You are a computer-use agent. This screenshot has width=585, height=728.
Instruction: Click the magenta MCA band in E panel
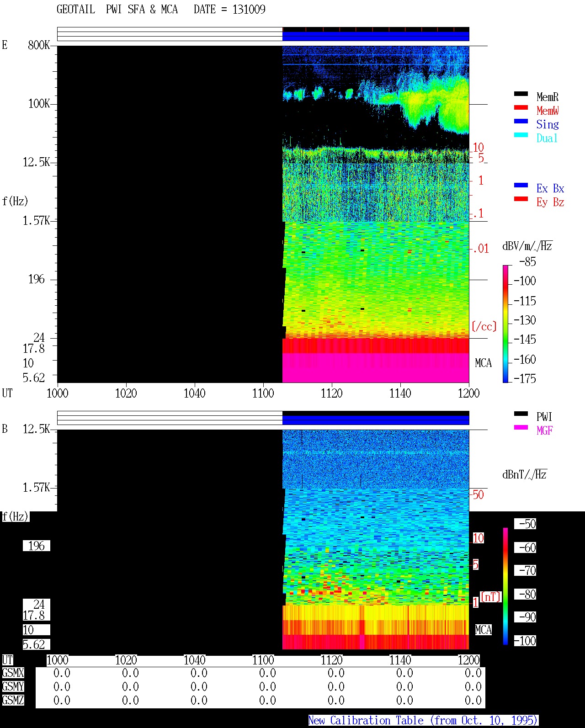click(376, 367)
